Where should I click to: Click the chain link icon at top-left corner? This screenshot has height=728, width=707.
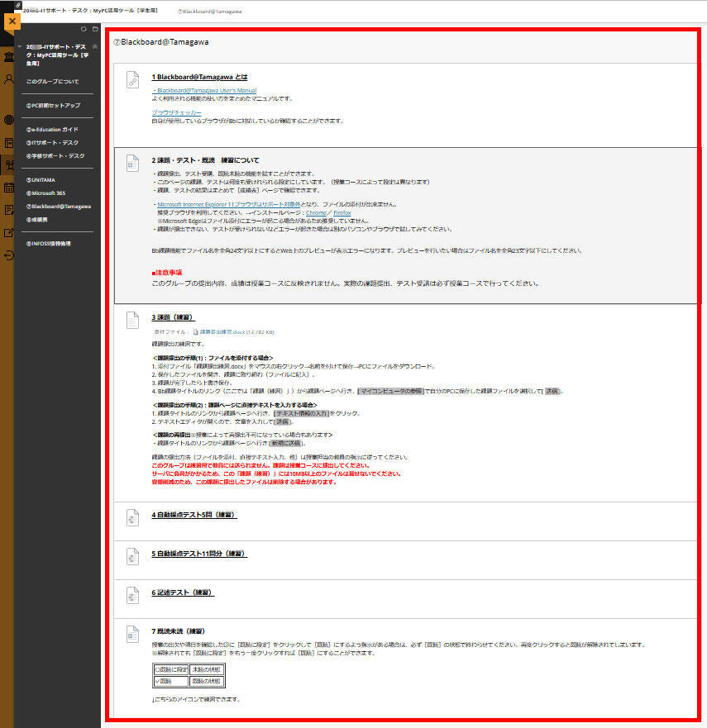[x=17, y=5]
